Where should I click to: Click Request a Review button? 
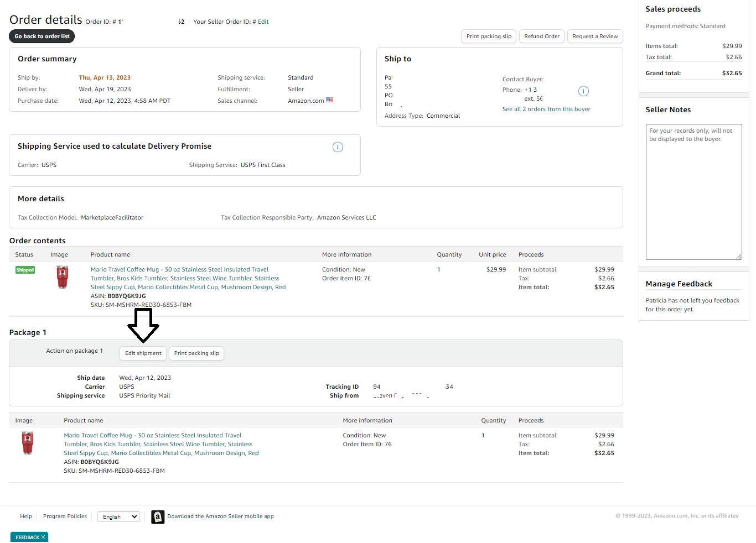(x=595, y=36)
